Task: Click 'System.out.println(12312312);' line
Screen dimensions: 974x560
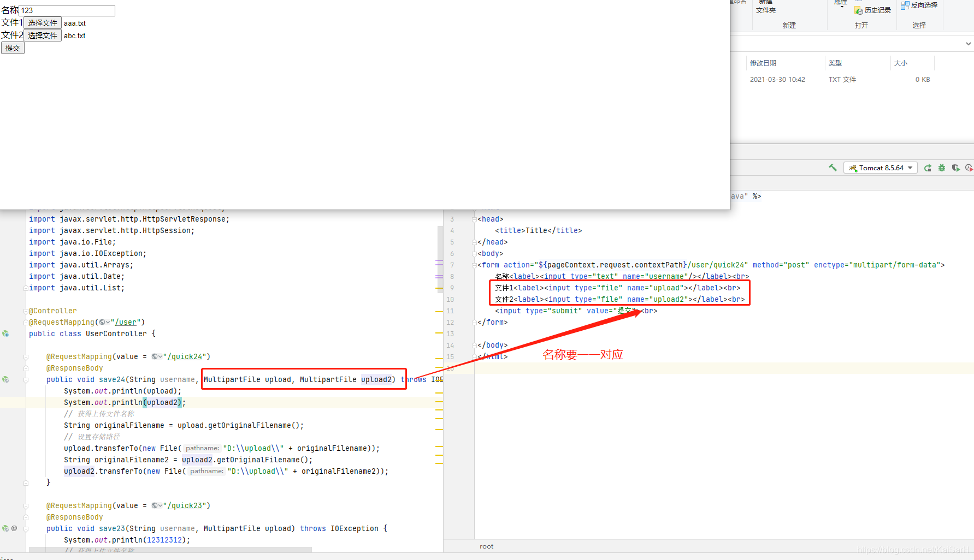Action: point(127,540)
